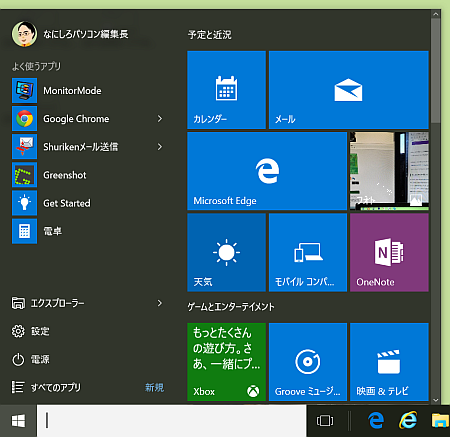Click the taskbar search box

(172, 421)
